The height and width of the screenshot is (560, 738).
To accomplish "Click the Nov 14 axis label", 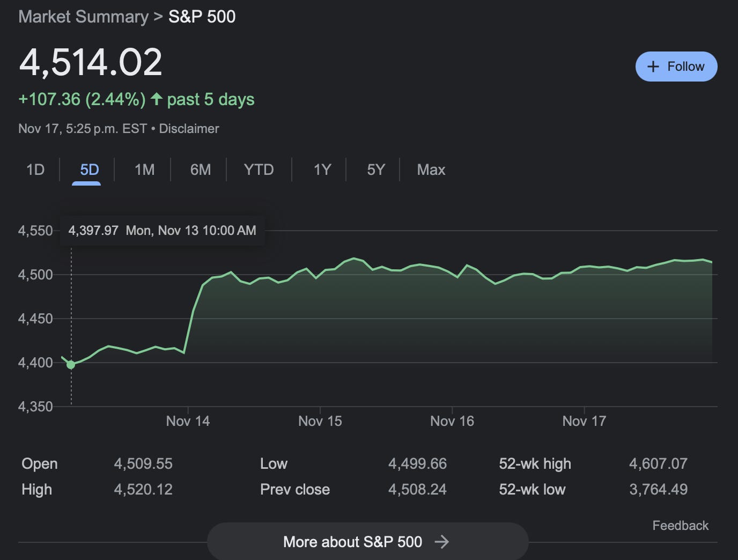I will tap(188, 421).
